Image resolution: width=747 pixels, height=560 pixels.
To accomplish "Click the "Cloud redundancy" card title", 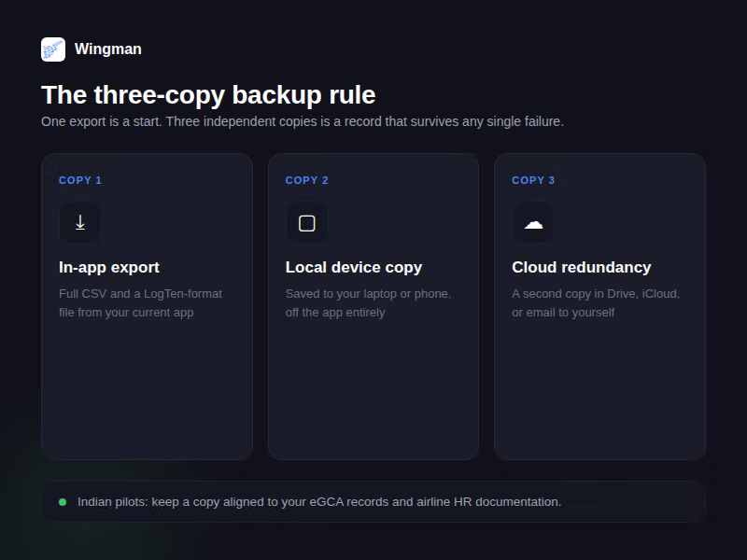I will click(581, 267).
